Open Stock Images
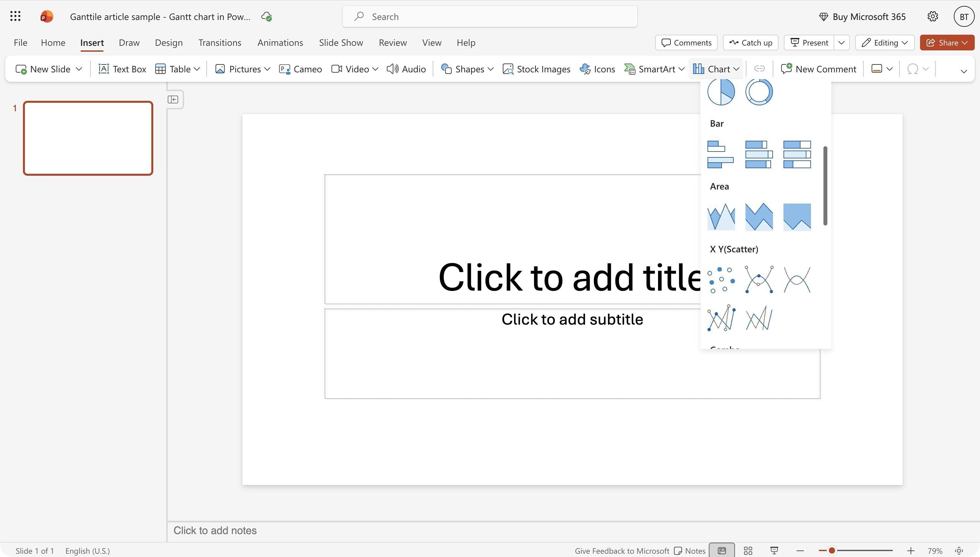 click(x=536, y=69)
